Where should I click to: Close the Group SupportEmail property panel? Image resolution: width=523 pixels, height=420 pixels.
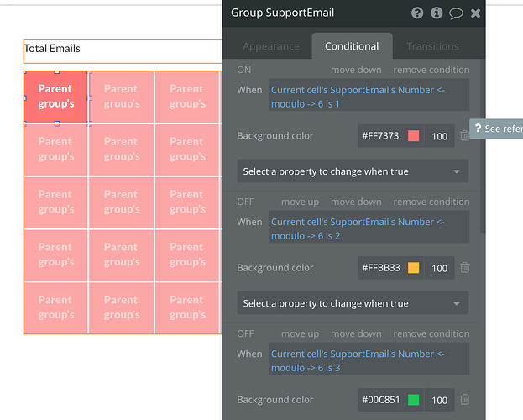pos(475,13)
